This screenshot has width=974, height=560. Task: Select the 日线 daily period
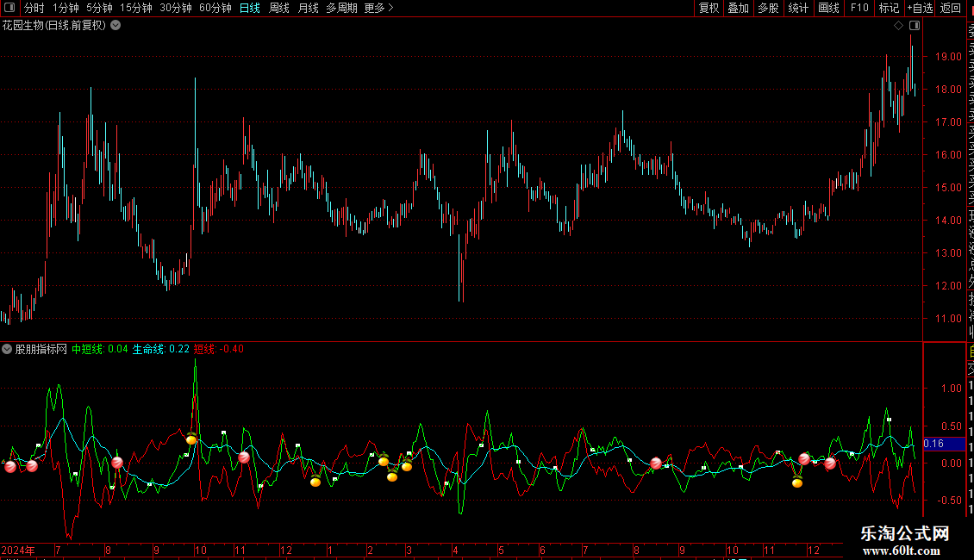(250, 8)
